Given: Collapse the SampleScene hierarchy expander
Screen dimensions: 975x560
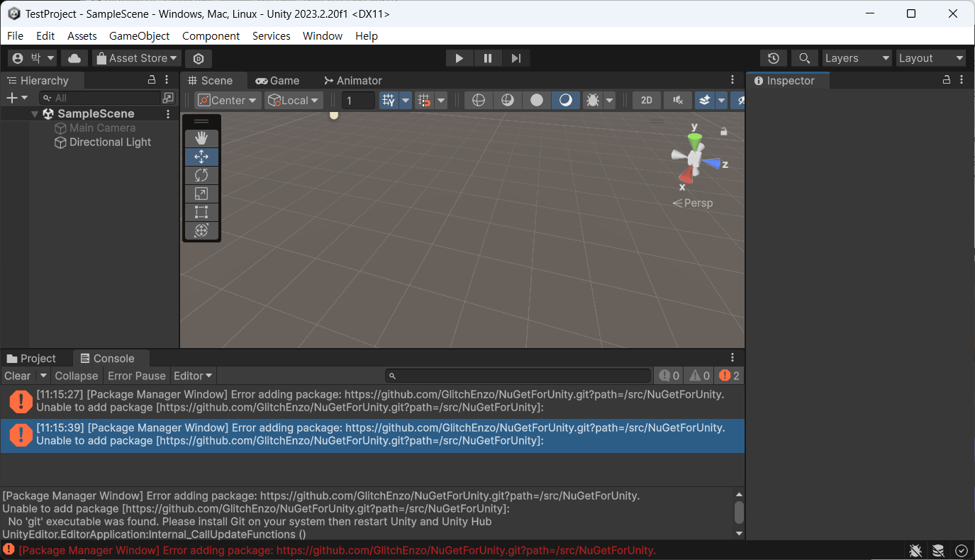Looking at the screenshot, I should click(x=35, y=114).
